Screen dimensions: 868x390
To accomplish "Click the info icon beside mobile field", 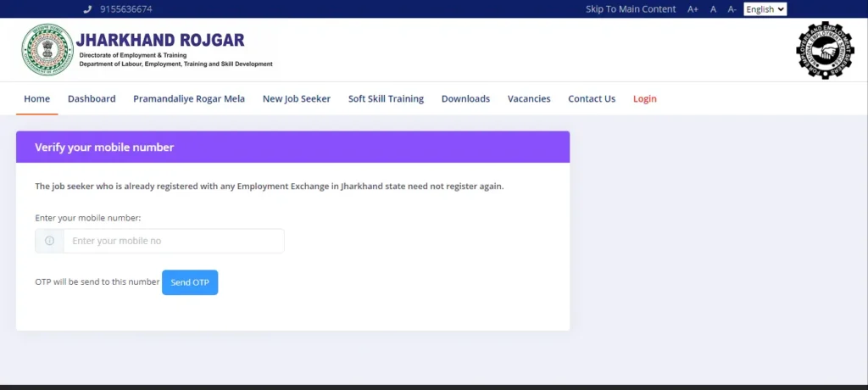I will point(49,241).
